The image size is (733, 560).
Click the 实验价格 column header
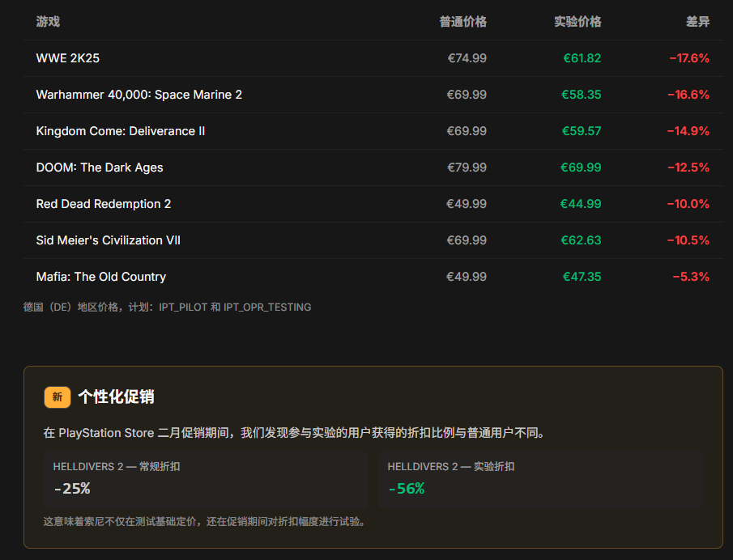point(577,22)
